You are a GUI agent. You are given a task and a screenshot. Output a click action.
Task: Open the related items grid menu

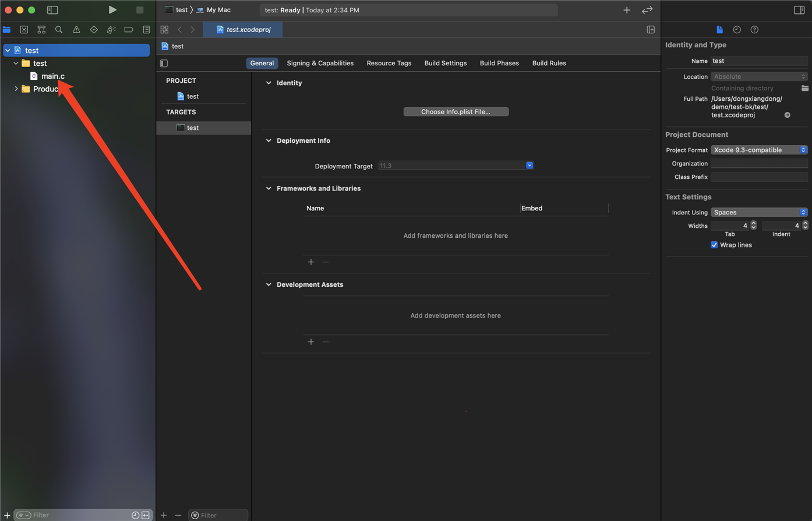[x=164, y=30]
